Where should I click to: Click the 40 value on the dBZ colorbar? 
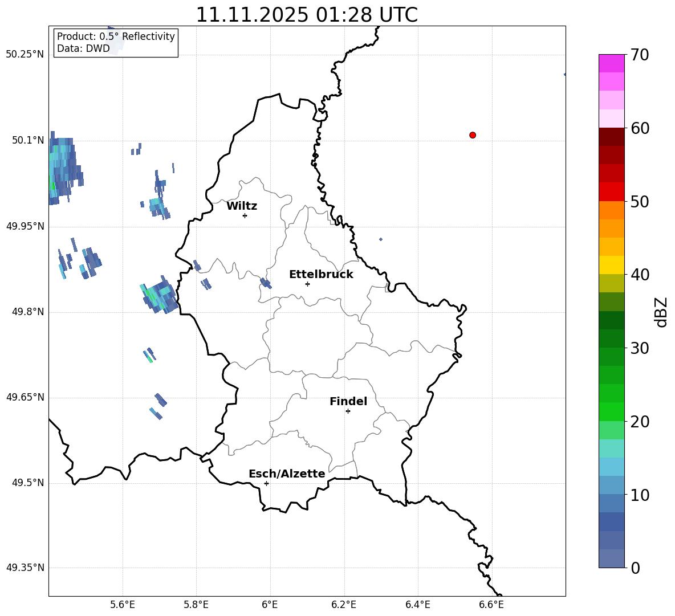point(640,275)
